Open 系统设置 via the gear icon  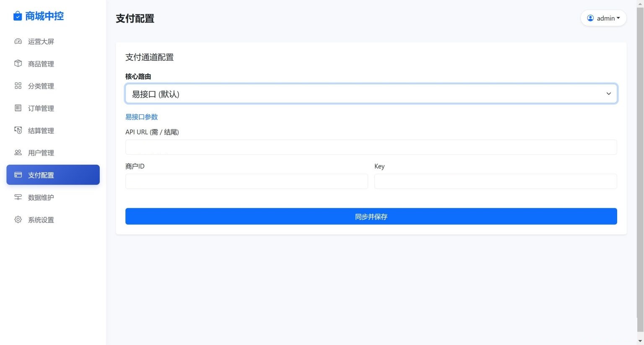(18, 219)
